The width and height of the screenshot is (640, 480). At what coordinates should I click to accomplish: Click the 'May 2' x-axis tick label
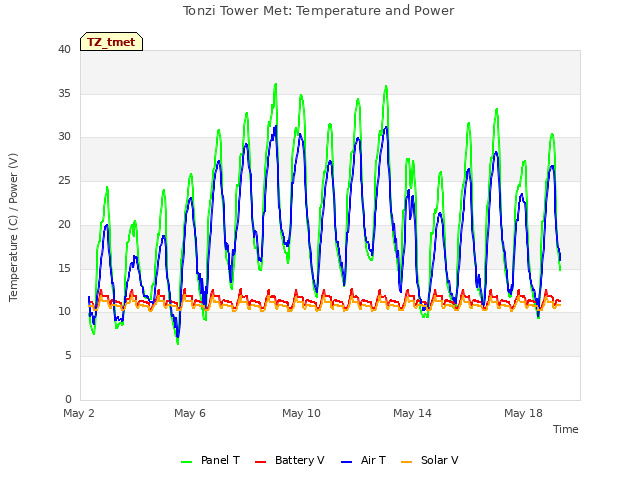coord(79,413)
